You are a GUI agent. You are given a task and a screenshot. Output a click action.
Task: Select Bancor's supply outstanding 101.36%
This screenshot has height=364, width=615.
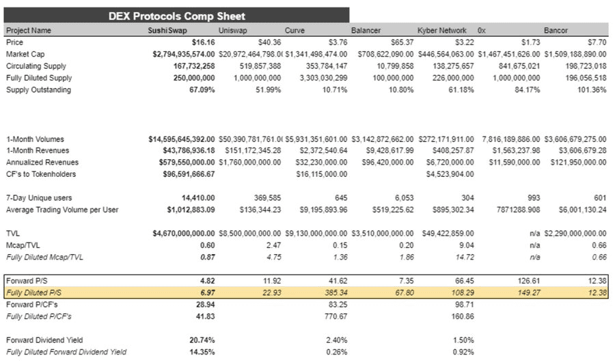coord(592,89)
